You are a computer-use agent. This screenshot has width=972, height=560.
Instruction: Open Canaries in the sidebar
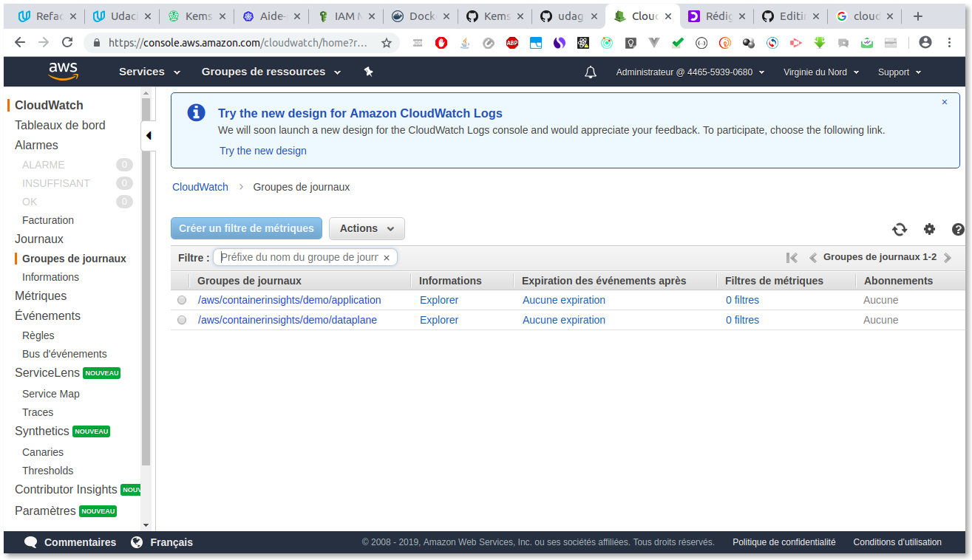click(43, 452)
